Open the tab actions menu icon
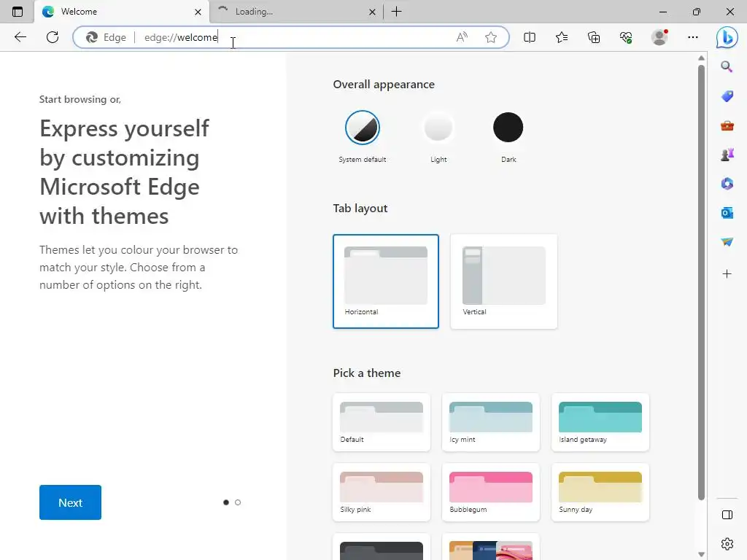Viewport: 747px width, 560px height. coord(18,12)
